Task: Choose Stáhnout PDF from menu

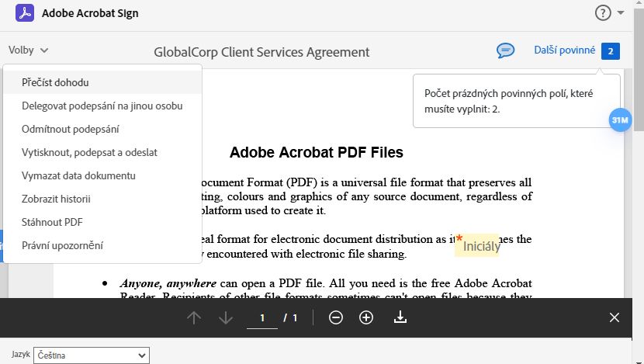Action: pyautogui.click(x=102, y=222)
